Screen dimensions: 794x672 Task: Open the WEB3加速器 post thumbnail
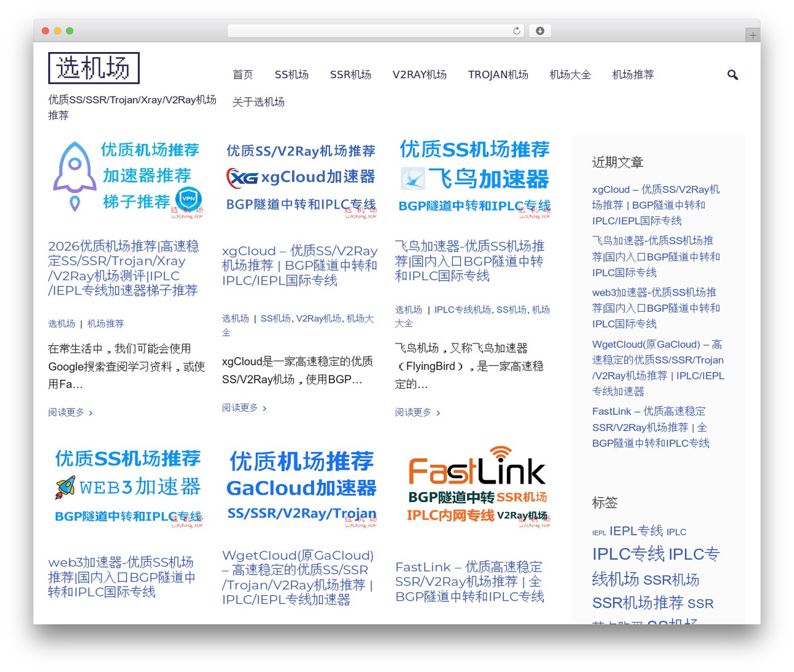[x=127, y=488]
